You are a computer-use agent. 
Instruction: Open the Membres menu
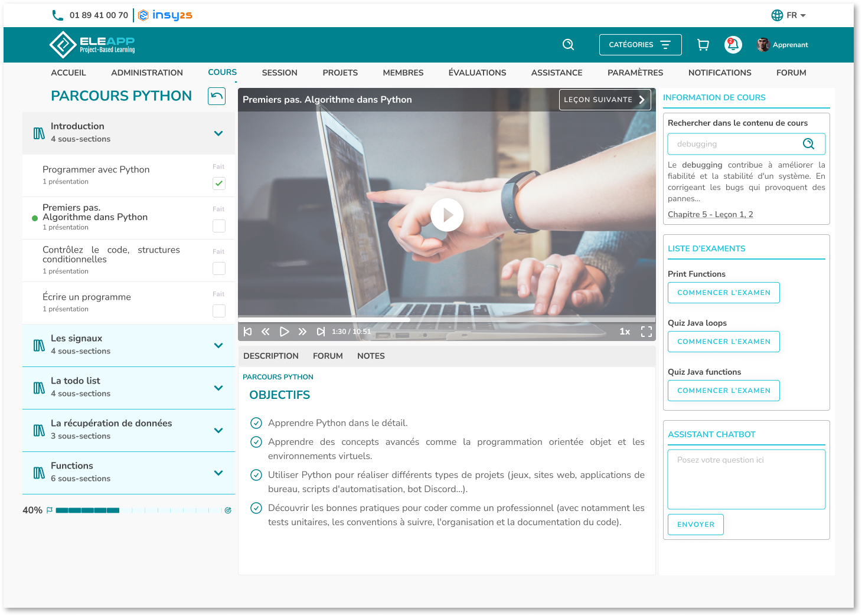click(x=403, y=73)
